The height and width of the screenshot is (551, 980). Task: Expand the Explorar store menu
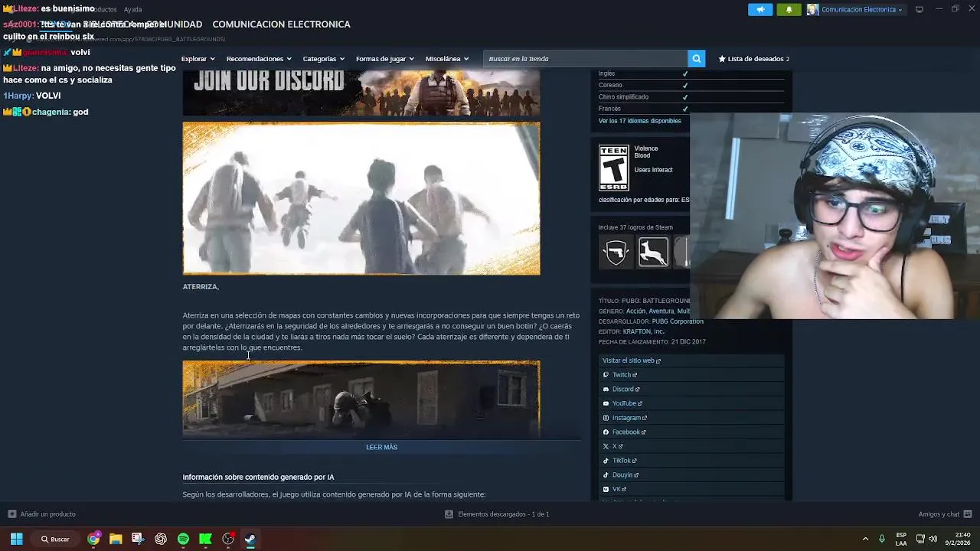198,59
